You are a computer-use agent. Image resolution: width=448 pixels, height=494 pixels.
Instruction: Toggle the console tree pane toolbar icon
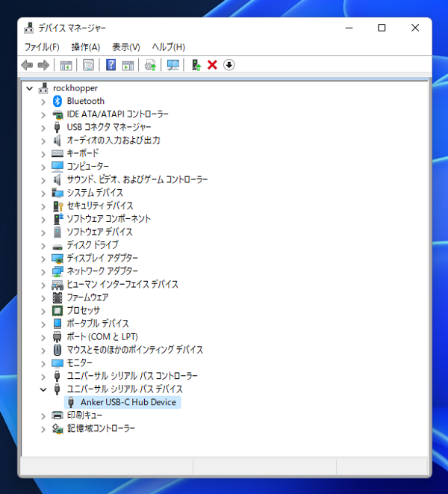[x=66, y=65]
